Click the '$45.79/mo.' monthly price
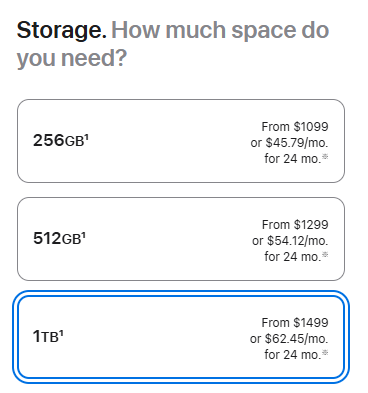 click(297, 143)
